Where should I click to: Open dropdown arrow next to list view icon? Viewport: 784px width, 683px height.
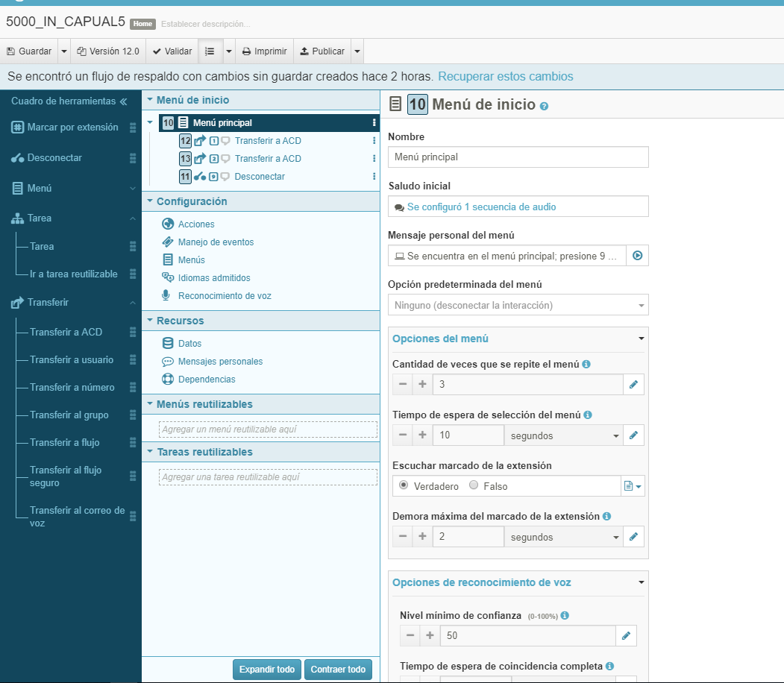[229, 51]
